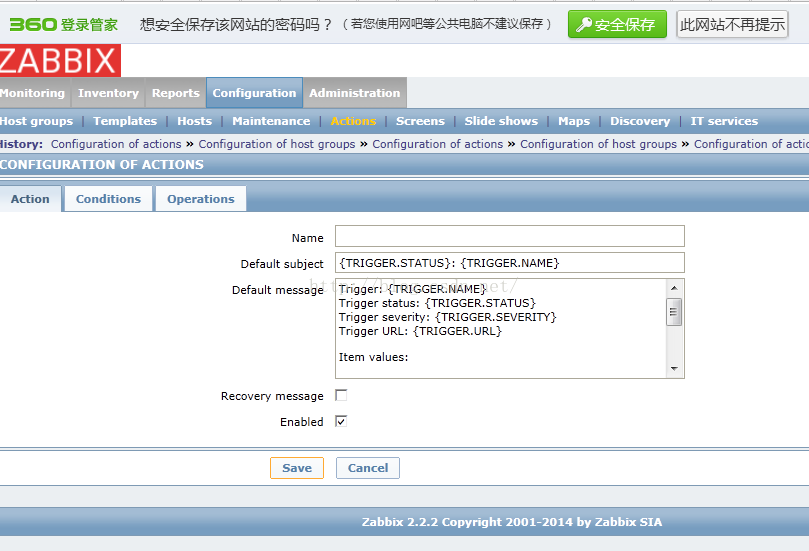Click the Zabbix 2.2.2 copyright footer link
809x551 pixels.
click(x=512, y=522)
